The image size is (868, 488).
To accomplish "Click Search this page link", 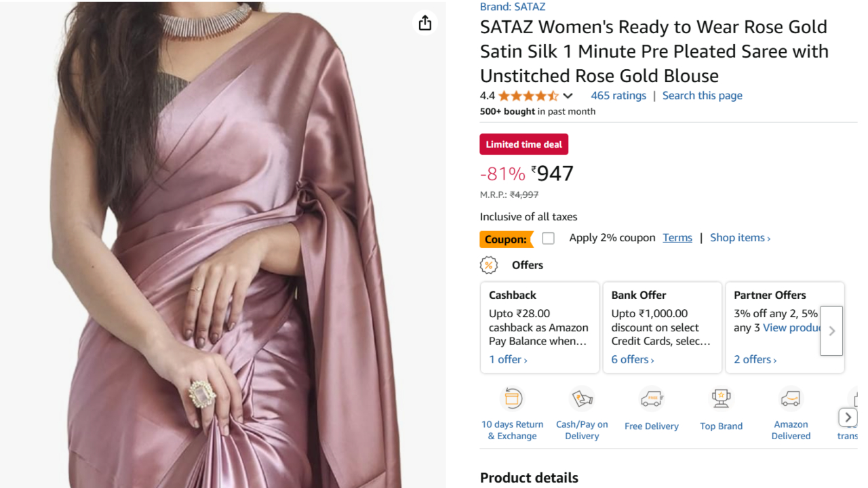I will pos(702,96).
